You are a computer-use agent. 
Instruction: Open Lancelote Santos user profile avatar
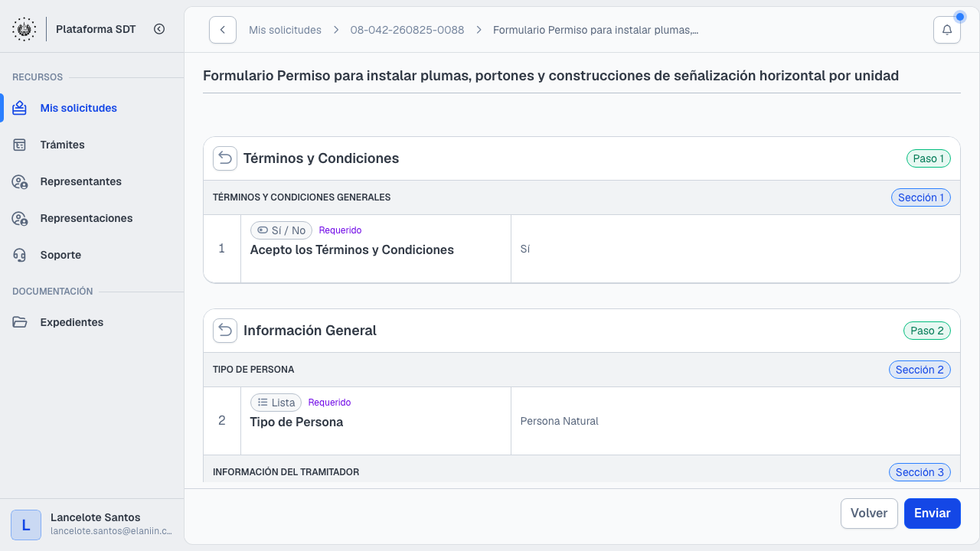(26, 525)
